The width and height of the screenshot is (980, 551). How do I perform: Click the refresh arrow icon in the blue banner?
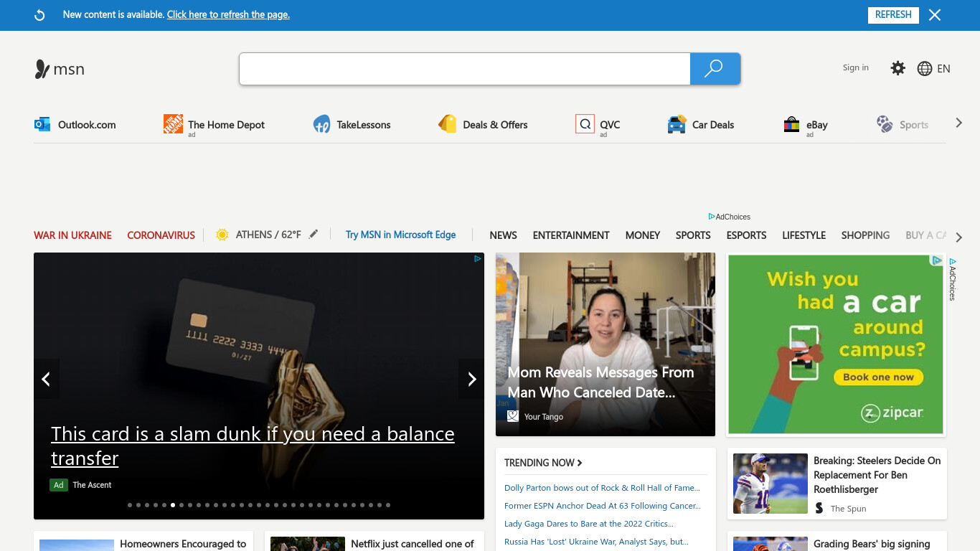click(x=40, y=15)
